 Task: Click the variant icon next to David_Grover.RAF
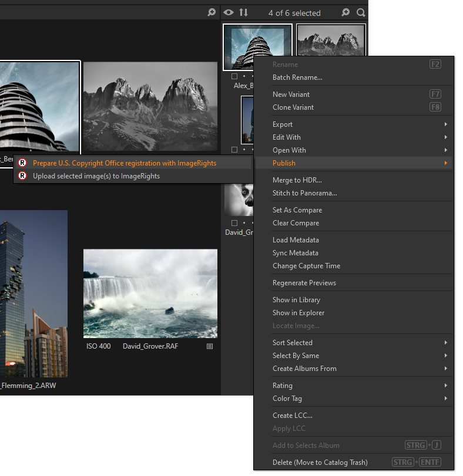point(210,346)
